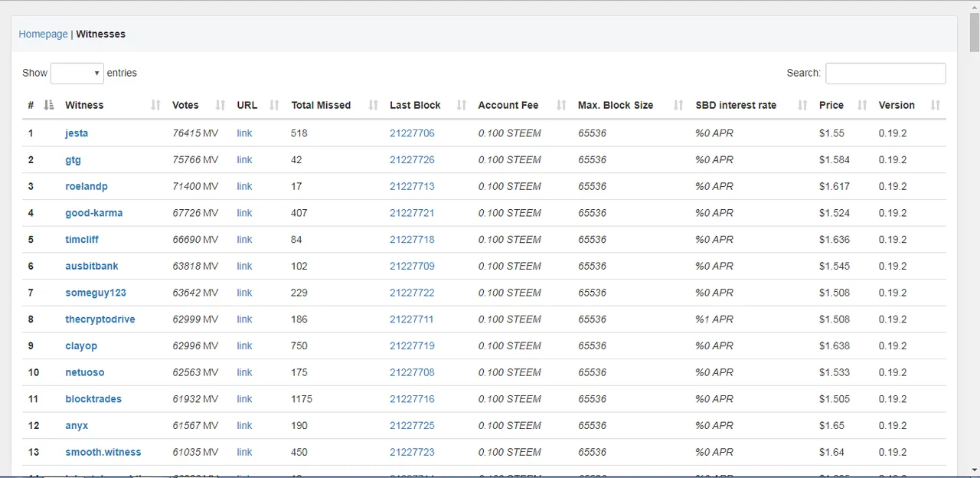Screen dimensions: 980x478
Task: Open witness timcliff profile
Action: [x=82, y=240]
